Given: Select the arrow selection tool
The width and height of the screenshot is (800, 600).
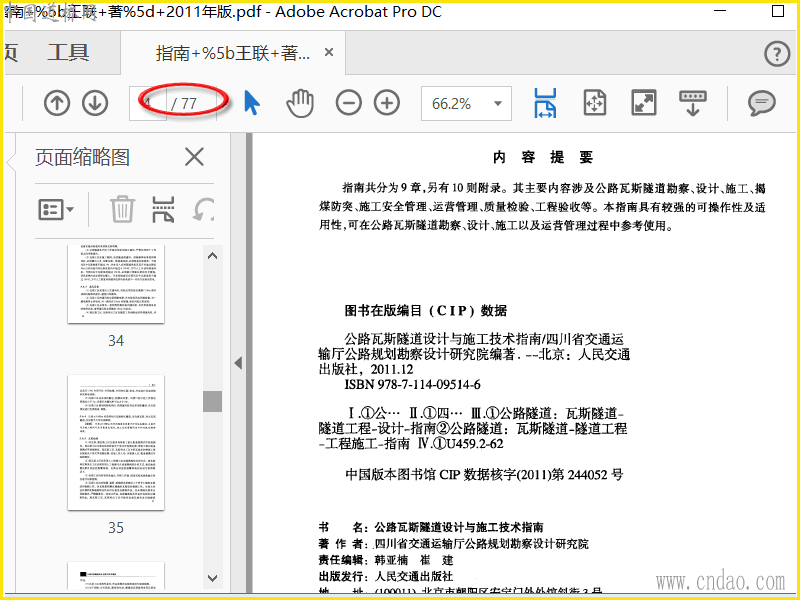Looking at the screenshot, I should (x=252, y=103).
